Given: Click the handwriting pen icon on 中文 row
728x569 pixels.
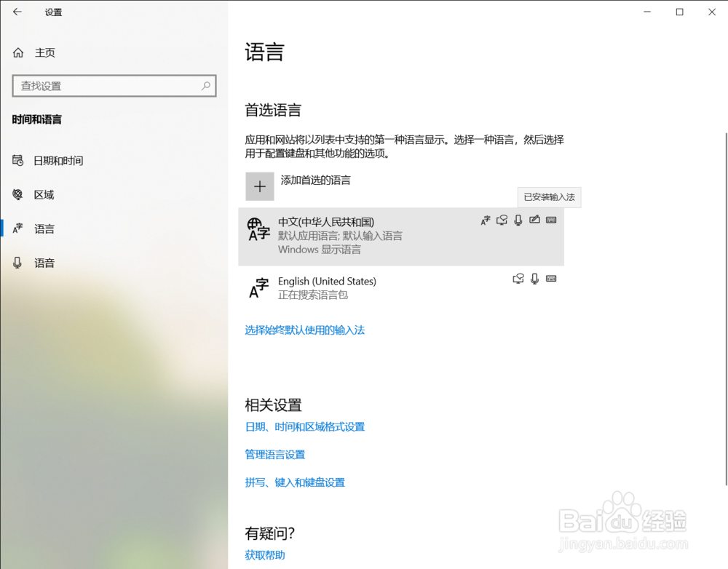Looking at the screenshot, I should pyautogui.click(x=534, y=220).
